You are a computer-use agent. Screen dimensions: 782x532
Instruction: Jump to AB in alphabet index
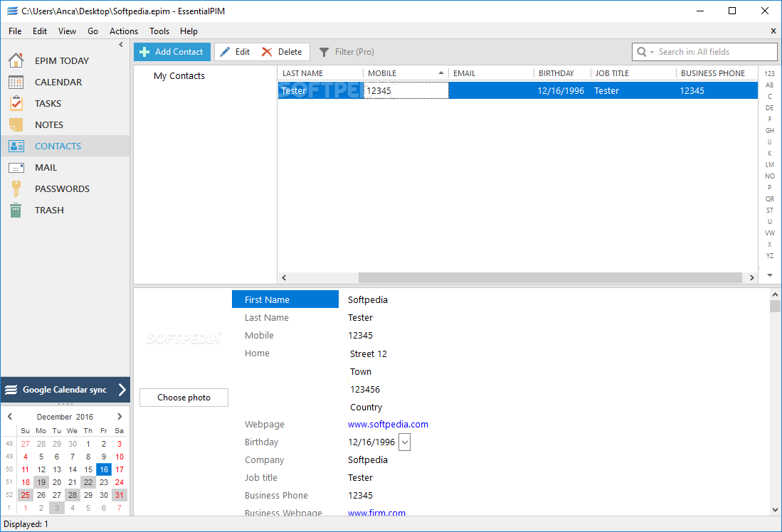[x=769, y=85]
